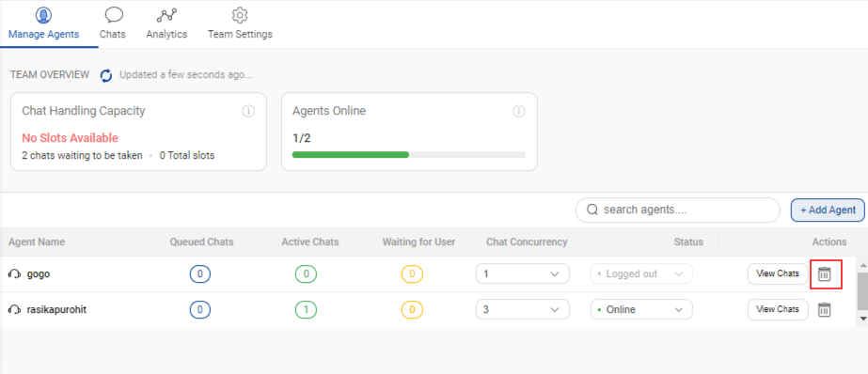Open info icon on Chat Handling Capacity card
Viewport: 868px width, 374px height.
248,111
